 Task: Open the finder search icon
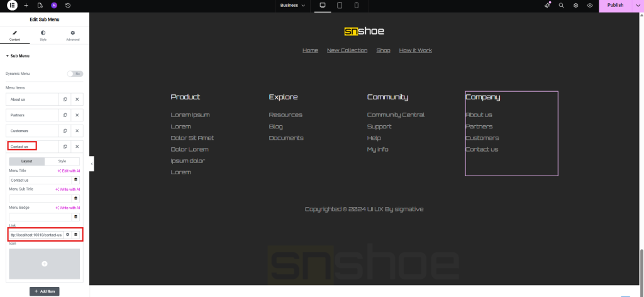pyautogui.click(x=562, y=5)
